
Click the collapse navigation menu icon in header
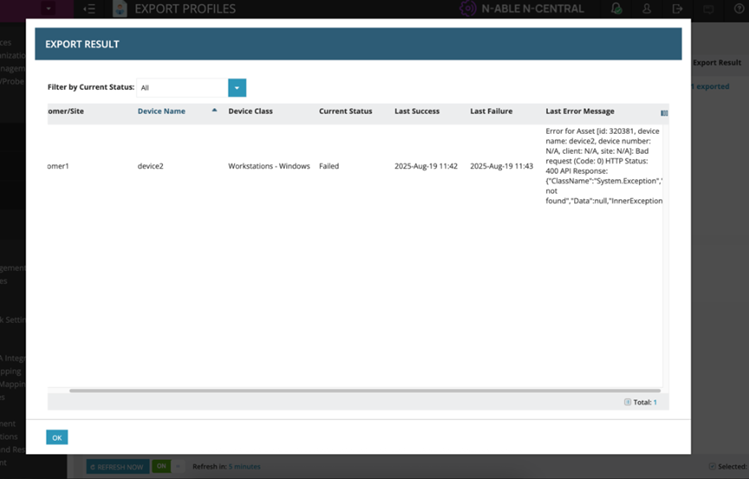[x=89, y=9]
